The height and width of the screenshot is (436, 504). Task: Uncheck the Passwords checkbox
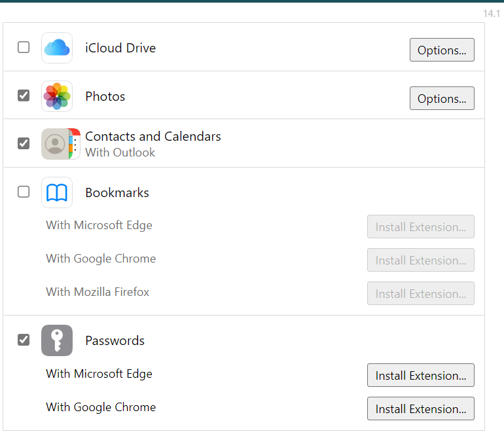(24, 340)
